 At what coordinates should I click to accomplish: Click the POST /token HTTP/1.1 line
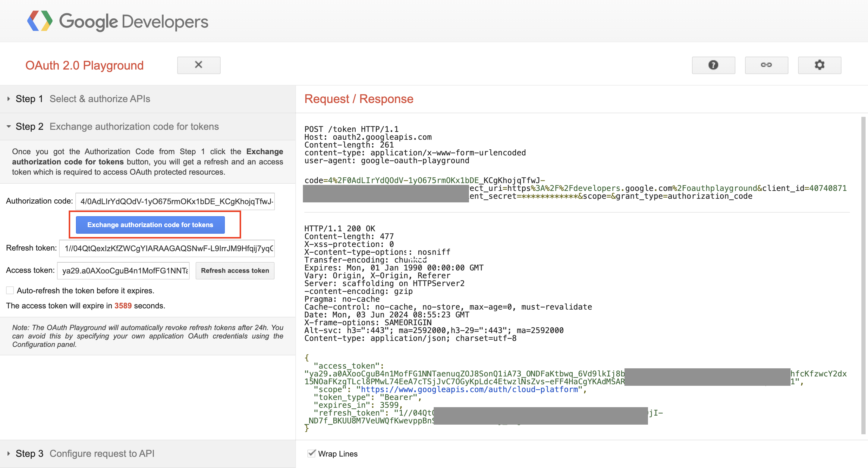point(351,129)
